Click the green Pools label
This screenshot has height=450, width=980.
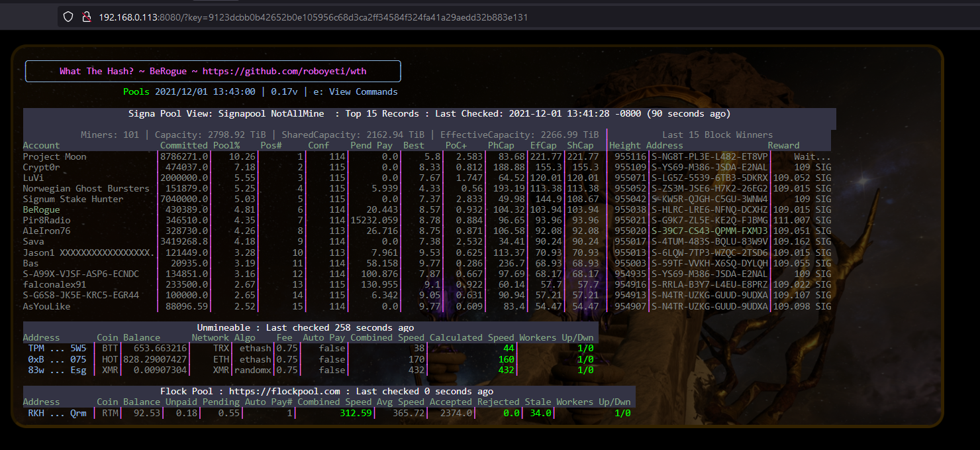click(136, 92)
